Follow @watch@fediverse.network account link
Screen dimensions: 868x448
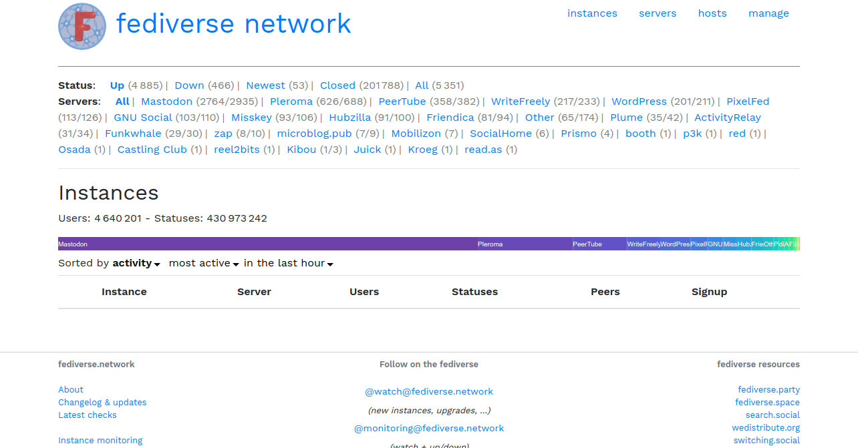[x=429, y=392]
